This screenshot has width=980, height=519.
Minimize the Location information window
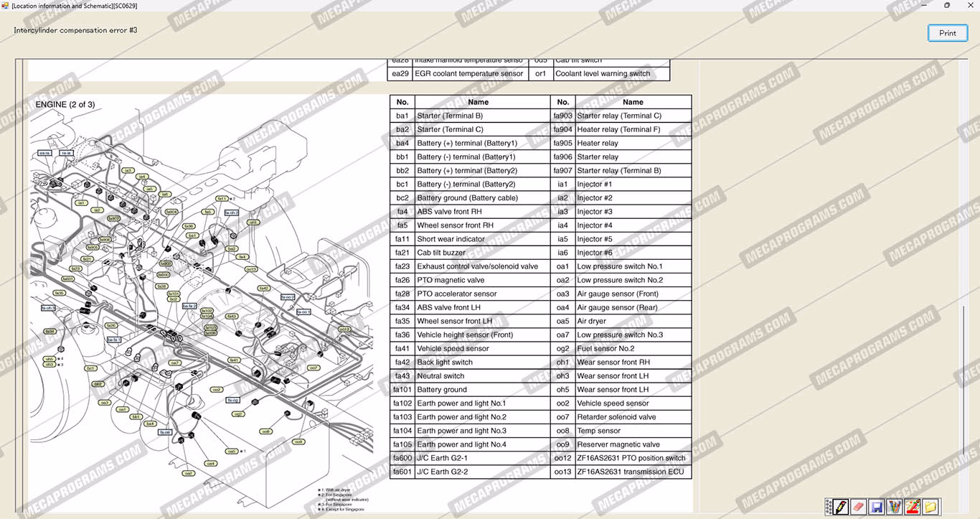(925, 6)
